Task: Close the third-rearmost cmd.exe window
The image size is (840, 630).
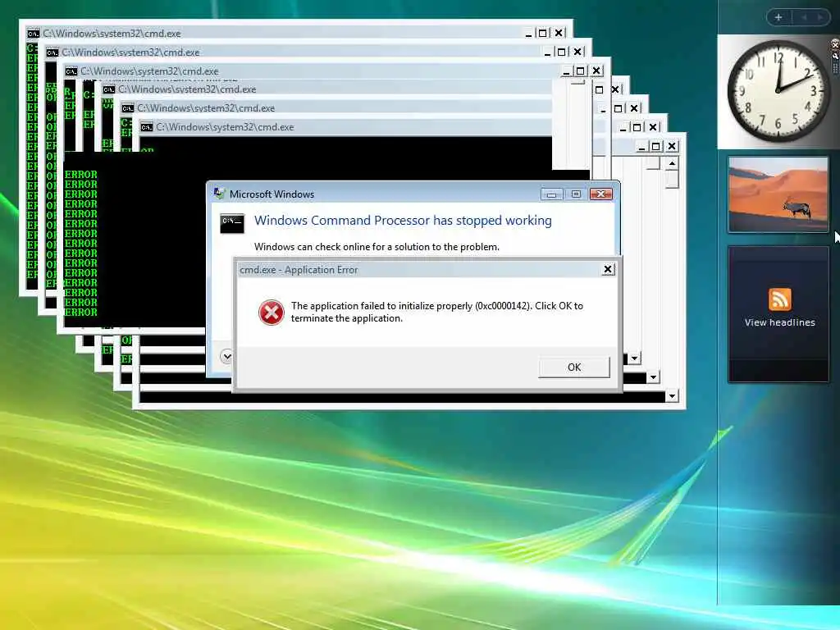Action: [596, 71]
